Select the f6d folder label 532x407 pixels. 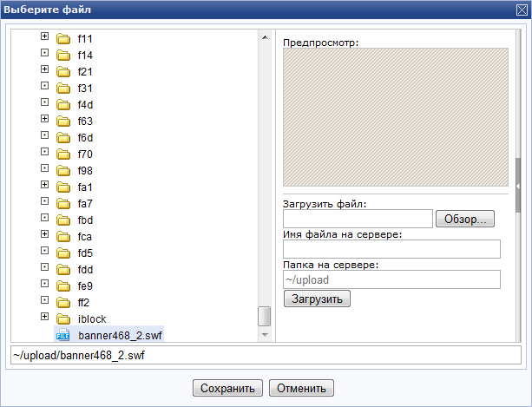(85, 138)
